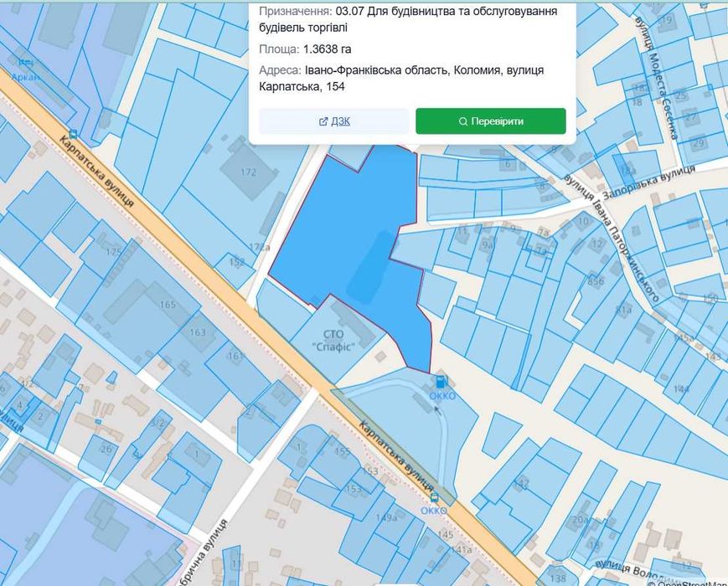Viewport: 728px width, 586px height.
Task: Click the area value 1.3638 га
Action: click(x=328, y=49)
